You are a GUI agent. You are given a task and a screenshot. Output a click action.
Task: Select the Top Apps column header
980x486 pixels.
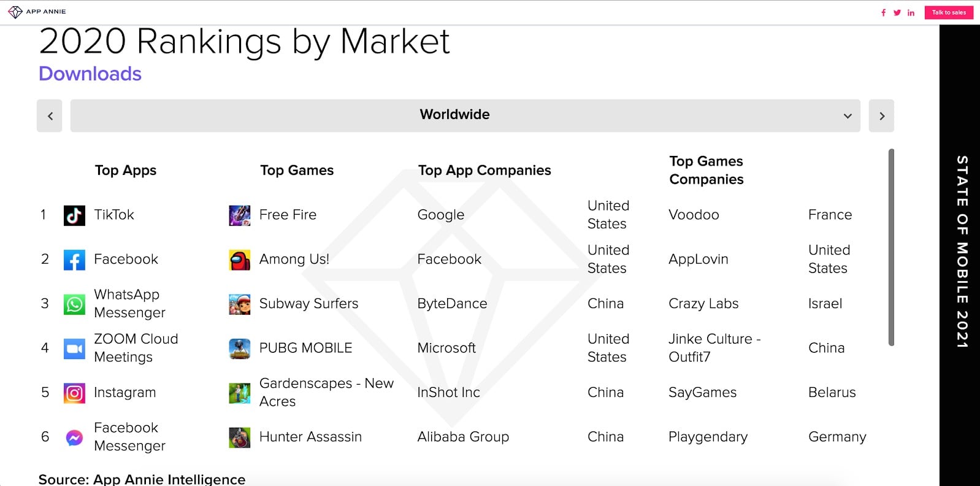click(126, 171)
